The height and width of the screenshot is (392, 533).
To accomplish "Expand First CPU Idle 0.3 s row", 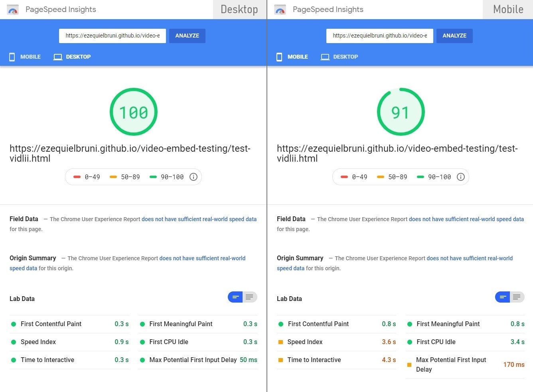I will click(198, 342).
